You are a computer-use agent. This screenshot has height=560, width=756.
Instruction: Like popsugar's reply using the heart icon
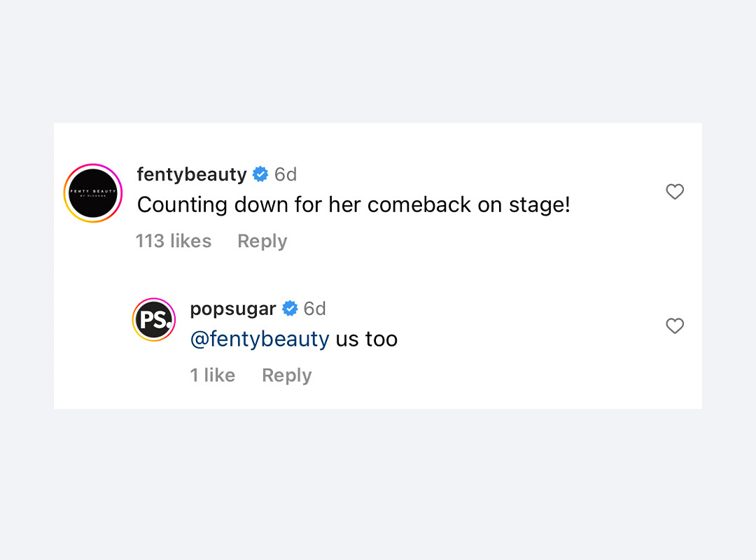point(675,325)
